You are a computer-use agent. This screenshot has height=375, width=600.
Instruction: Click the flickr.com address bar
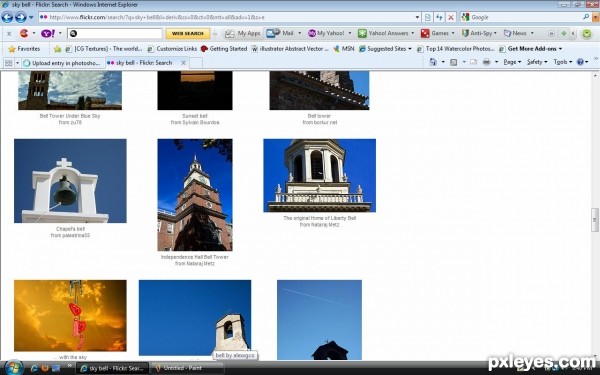click(x=227, y=17)
